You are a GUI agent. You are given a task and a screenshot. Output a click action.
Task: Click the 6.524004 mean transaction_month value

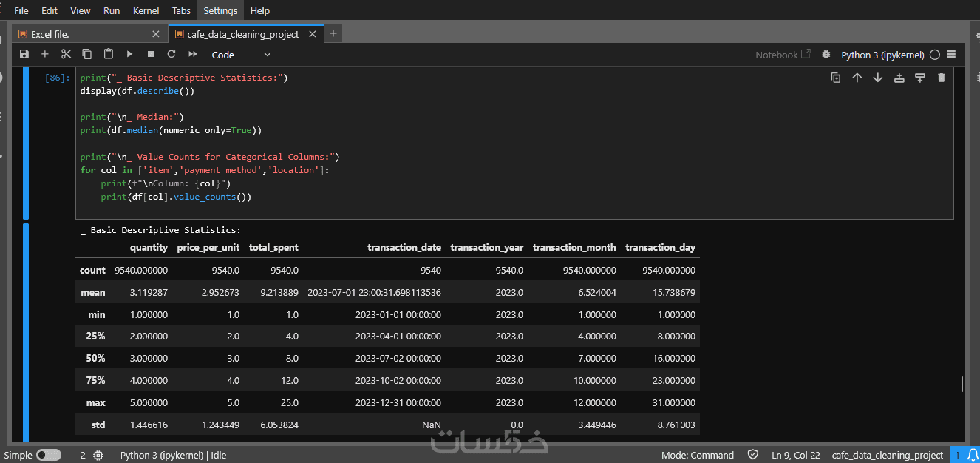[596, 293]
